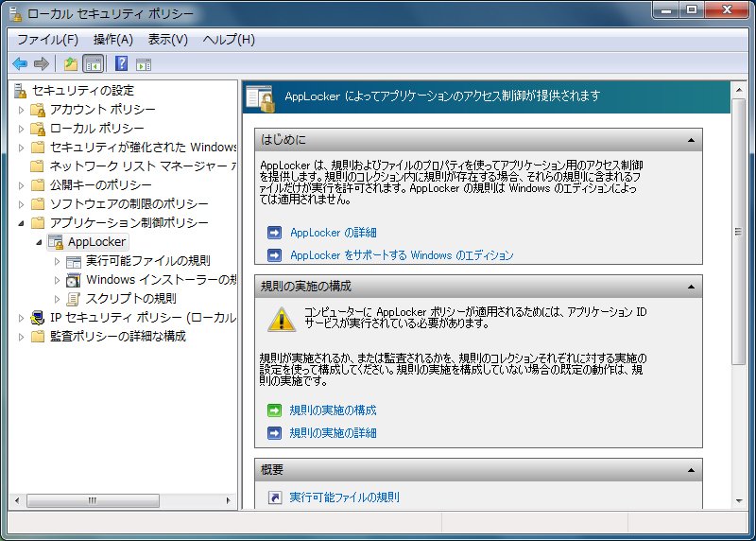Open the 表示(V) menu

point(168,40)
